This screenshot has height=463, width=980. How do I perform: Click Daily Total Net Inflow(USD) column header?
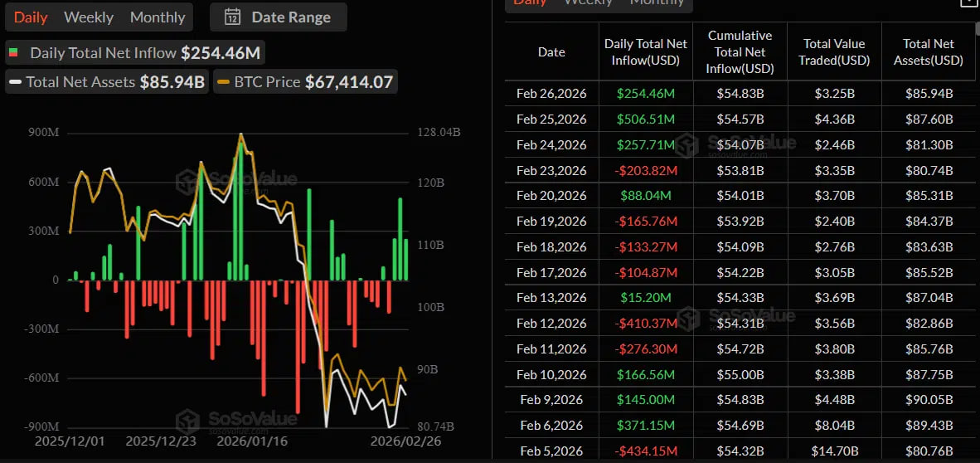point(646,52)
